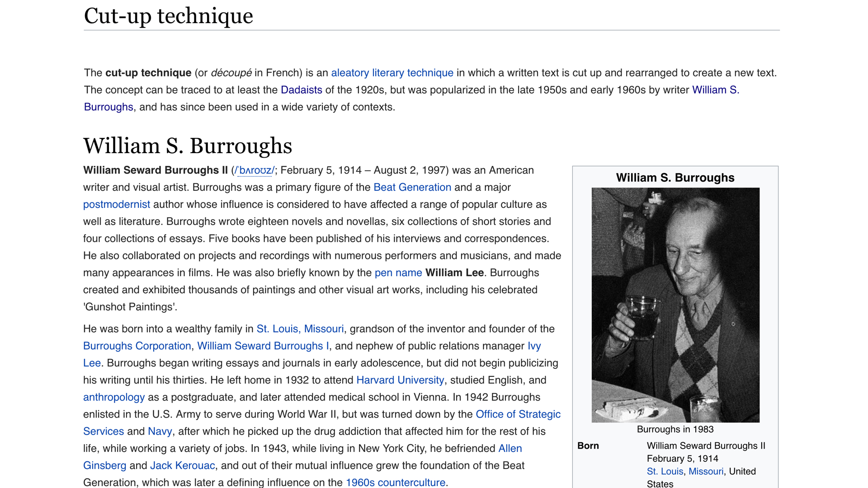The height and width of the screenshot is (488, 868).
Task: Open the William S. Burroughs intro link
Action: point(715,90)
